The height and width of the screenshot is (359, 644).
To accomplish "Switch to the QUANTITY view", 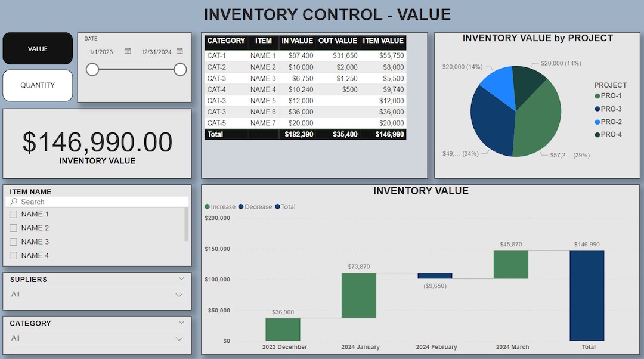I will click(38, 85).
